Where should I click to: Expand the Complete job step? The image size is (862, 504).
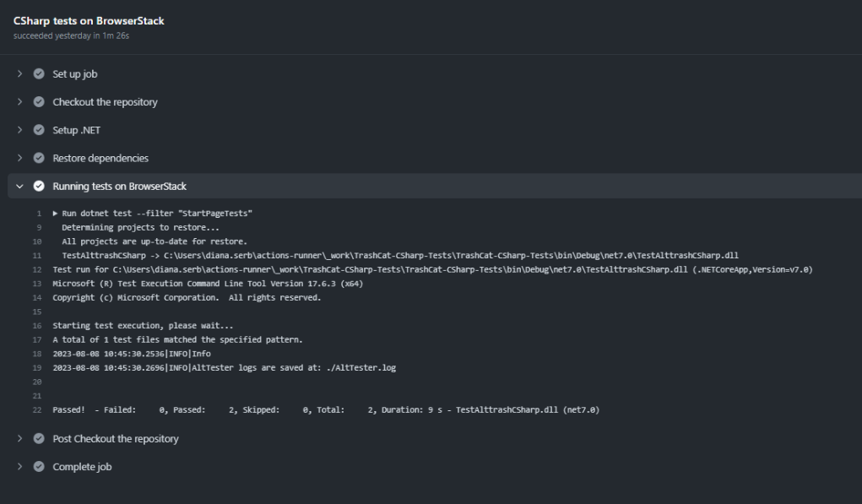click(x=19, y=466)
